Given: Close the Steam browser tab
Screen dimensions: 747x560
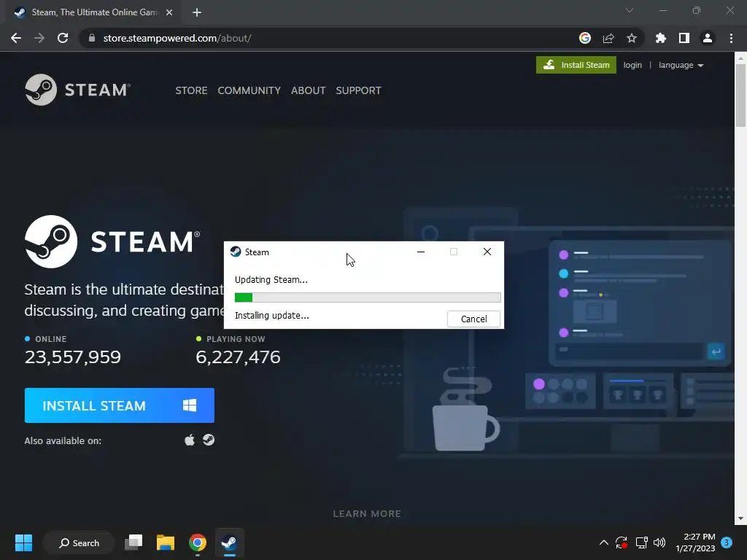Looking at the screenshot, I should point(169,12).
